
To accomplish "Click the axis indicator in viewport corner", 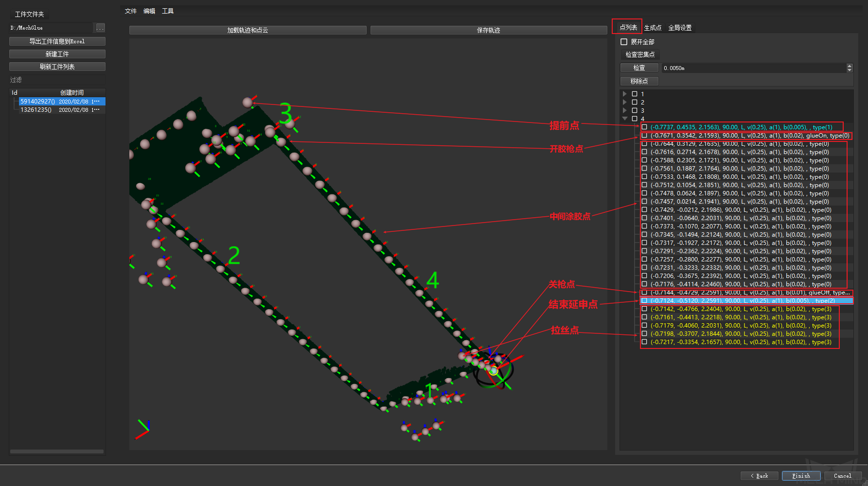I will tap(142, 429).
